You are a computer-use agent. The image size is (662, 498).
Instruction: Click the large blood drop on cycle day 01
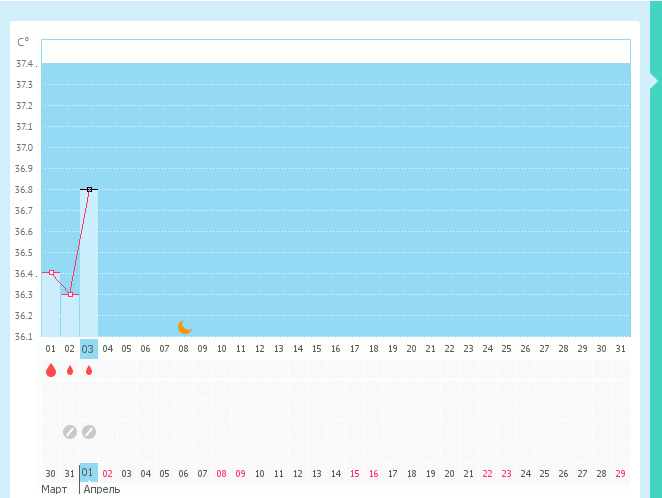51,370
